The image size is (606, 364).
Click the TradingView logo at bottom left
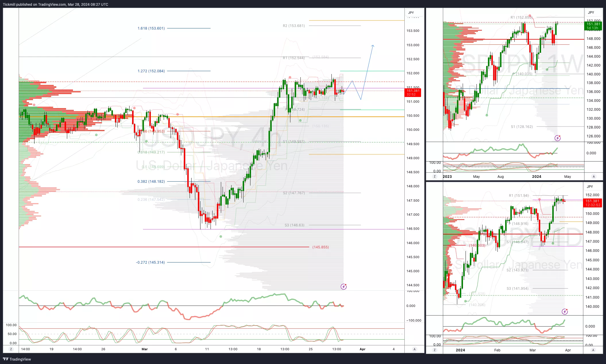pyautogui.click(x=17, y=359)
